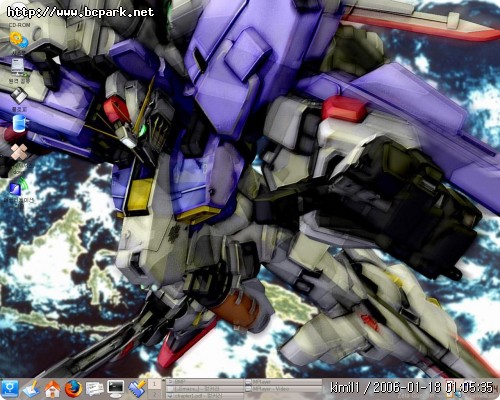The height and width of the screenshot is (400, 500).
Task: Open the remote computer desktop icon
Action: click(x=19, y=67)
